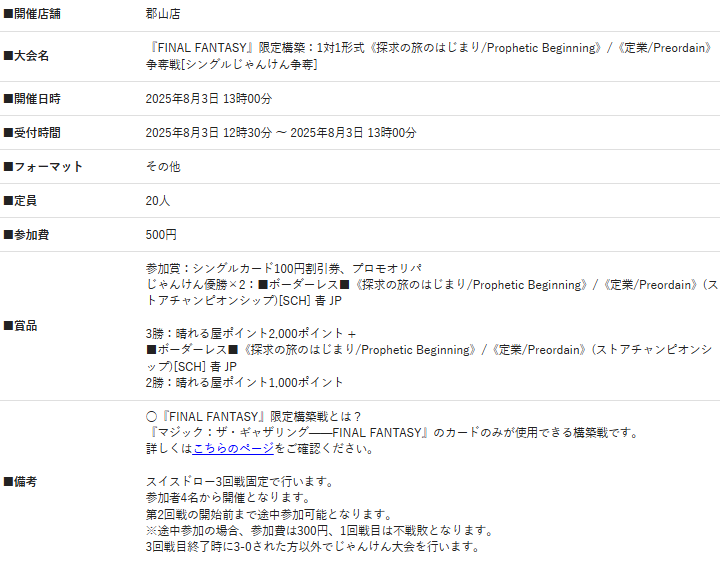This screenshot has height=562, width=720.
Task: Click the 参加費 row label
Action: 27,235
